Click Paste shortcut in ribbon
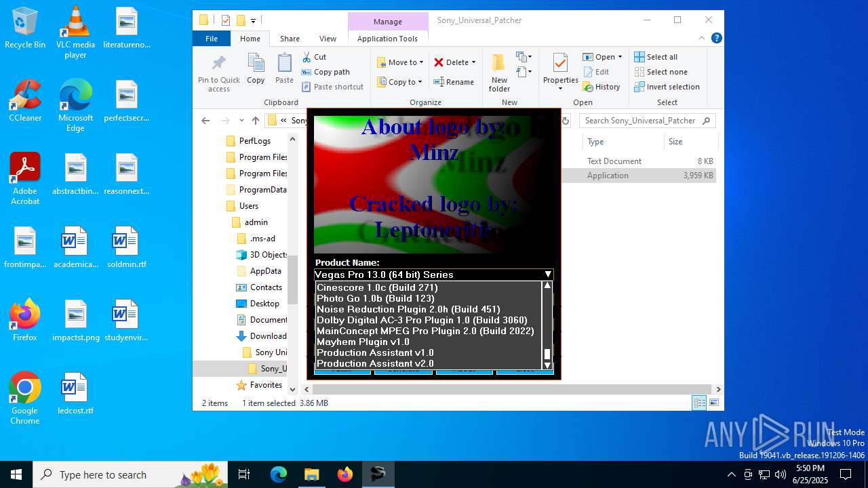The image size is (868, 488). point(332,87)
